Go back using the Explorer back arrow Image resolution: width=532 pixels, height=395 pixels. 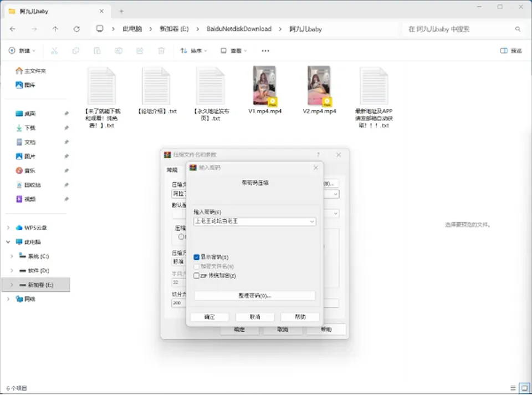point(13,29)
